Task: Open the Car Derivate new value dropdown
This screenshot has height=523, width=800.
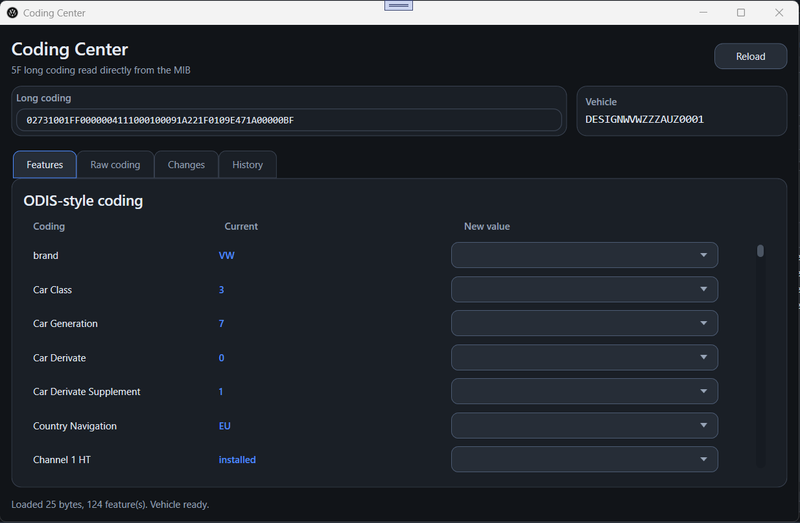Action: click(x=584, y=357)
